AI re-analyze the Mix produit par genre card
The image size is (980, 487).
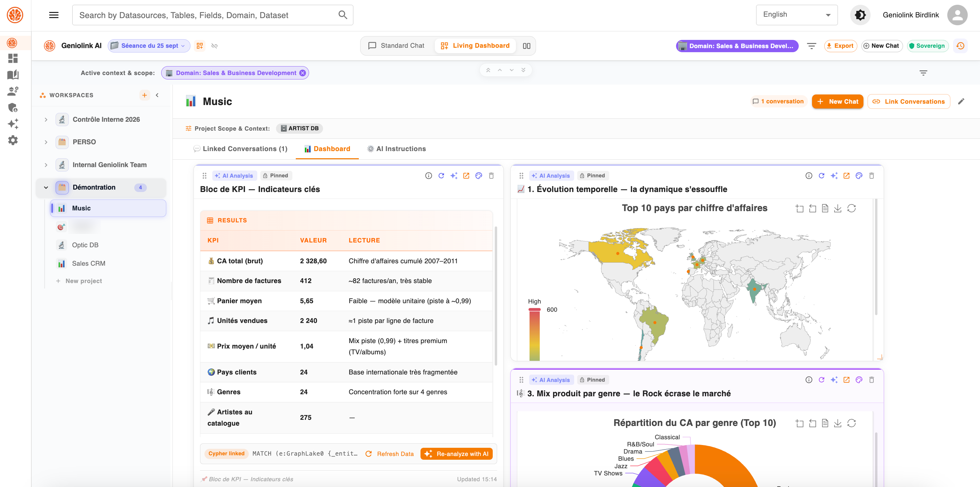pyautogui.click(x=834, y=380)
